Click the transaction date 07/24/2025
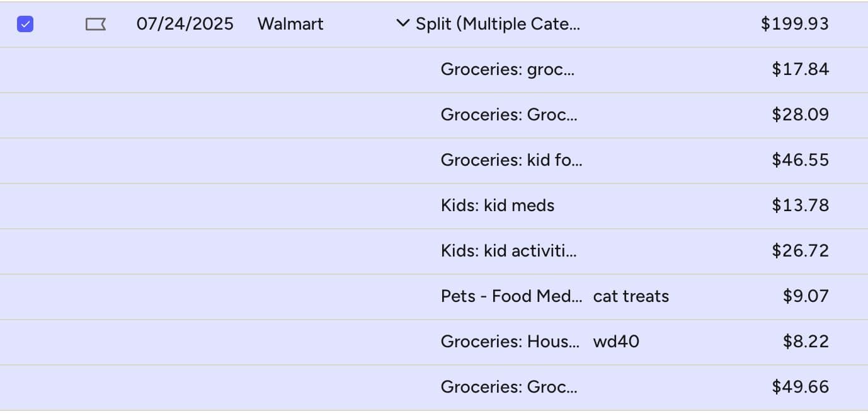The image size is (868, 416). click(x=185, y=24)
